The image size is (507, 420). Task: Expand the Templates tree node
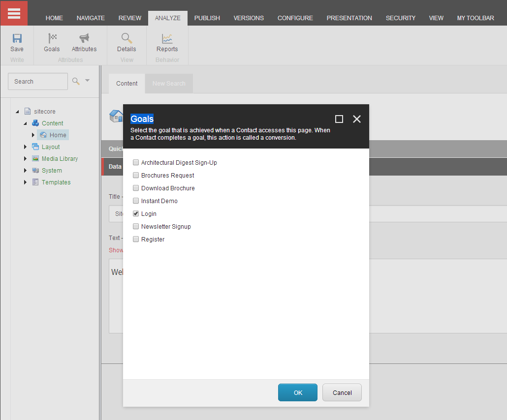click(26, 182)
